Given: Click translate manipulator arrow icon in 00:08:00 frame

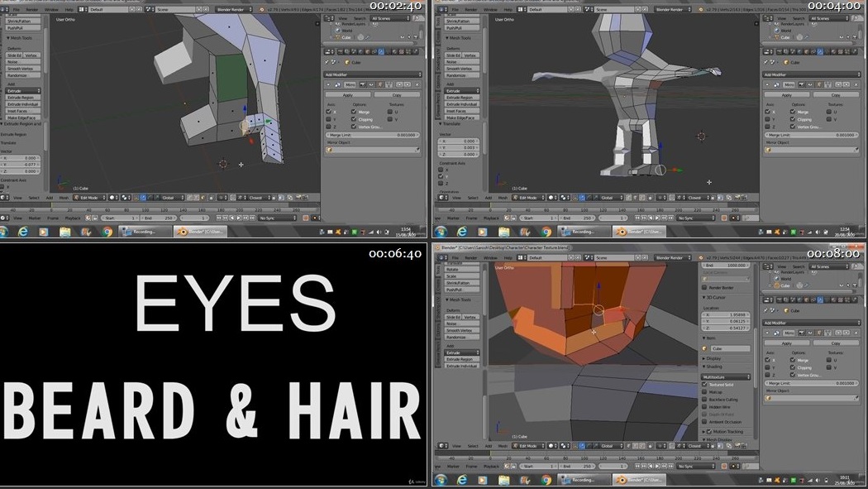Looking at the screenshot, I should [x=582, y=446].
